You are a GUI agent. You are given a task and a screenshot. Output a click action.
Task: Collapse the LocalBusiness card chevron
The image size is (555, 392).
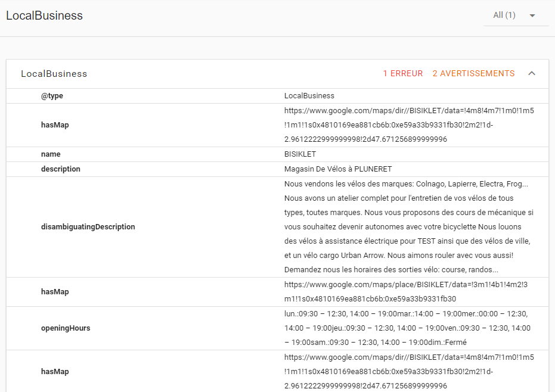pos(532,73)
